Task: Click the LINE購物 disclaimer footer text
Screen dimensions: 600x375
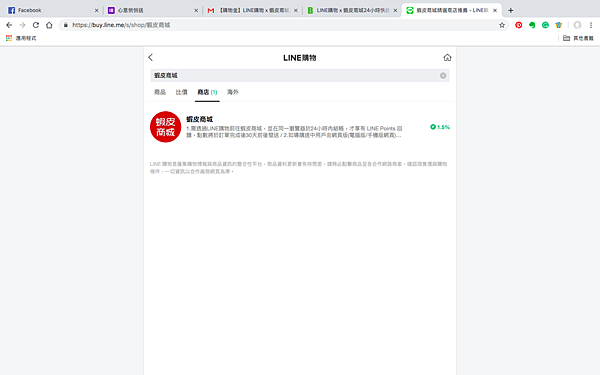Action: [298, 168]
